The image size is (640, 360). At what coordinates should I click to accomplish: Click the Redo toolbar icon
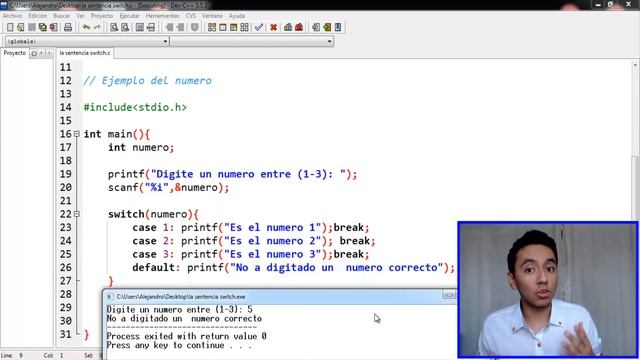pyautogui.click(x=97, y=27)
